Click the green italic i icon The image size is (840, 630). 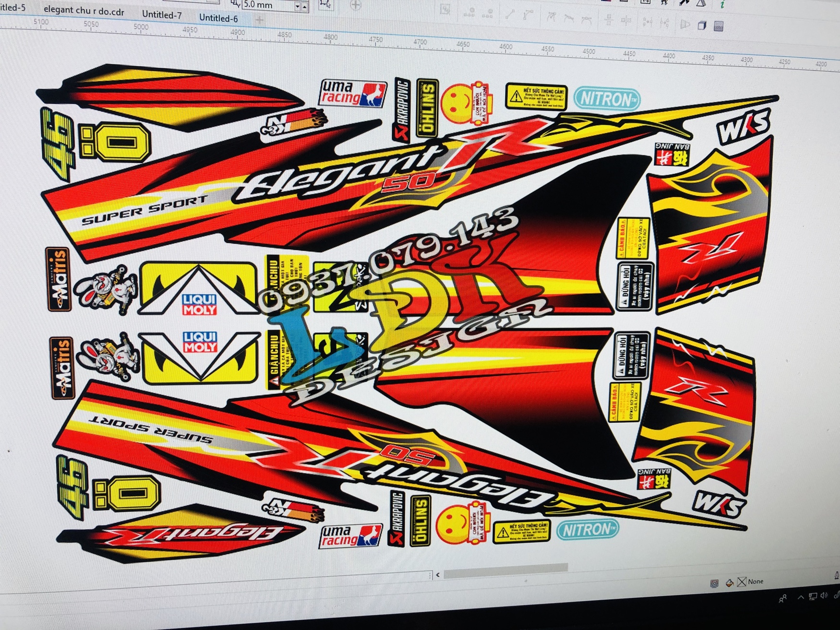723,5
